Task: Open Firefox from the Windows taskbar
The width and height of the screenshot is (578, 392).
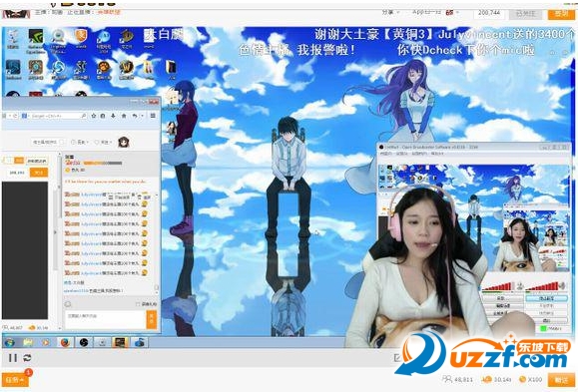Action: pyautogui.click(x=65, y=343)
